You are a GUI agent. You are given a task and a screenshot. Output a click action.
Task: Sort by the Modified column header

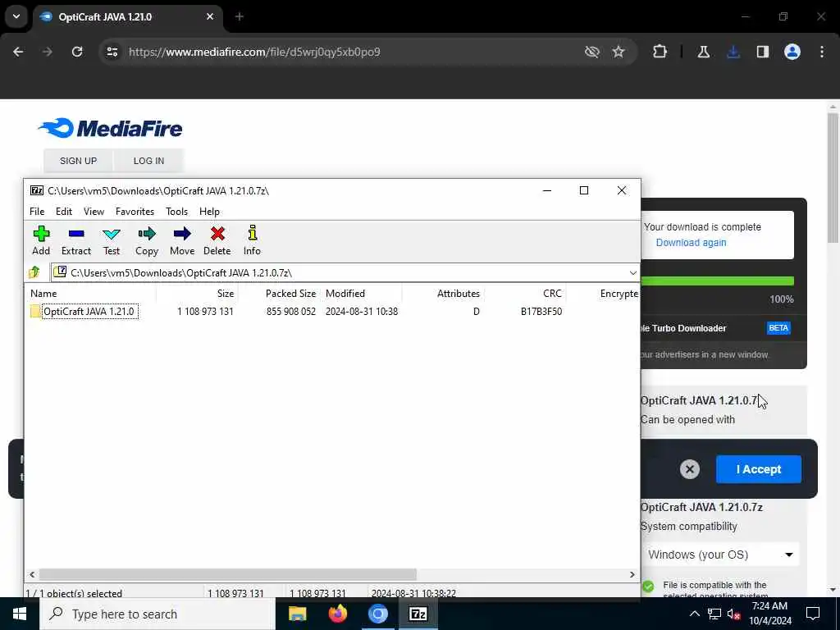(361, 294)
